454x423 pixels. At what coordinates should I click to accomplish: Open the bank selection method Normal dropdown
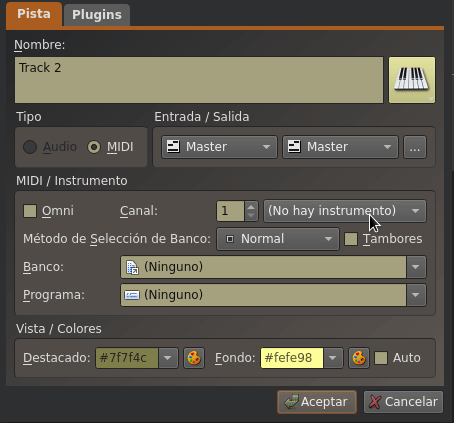pos(278,239)
